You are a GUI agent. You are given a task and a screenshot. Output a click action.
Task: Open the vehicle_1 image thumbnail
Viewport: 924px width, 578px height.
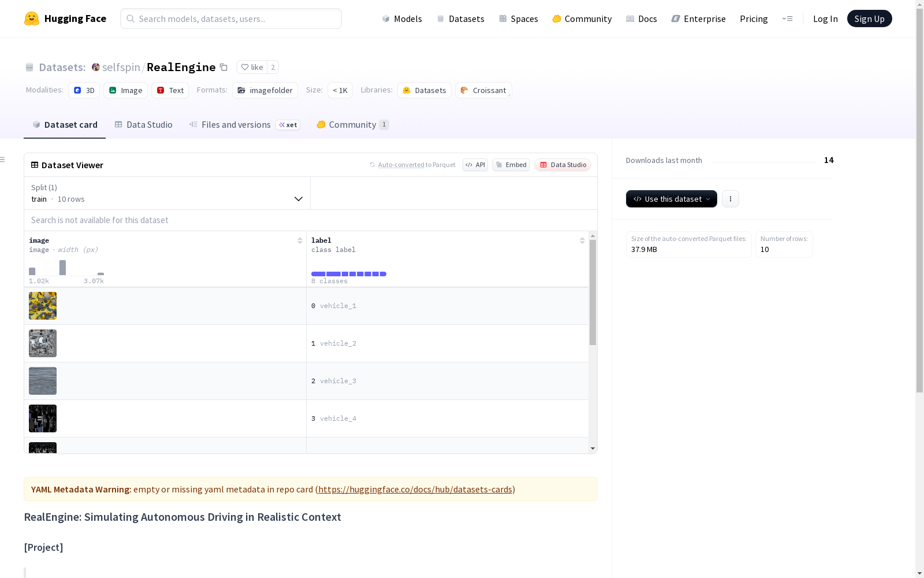(43, 306)
